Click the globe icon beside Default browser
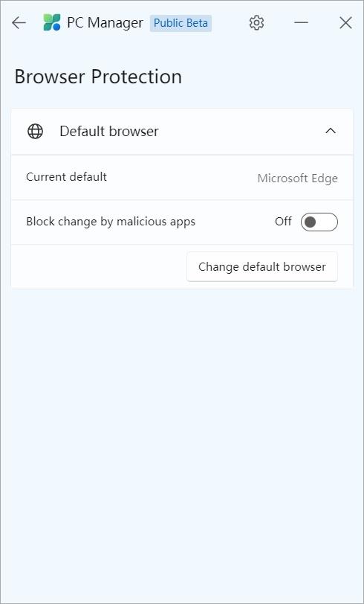The image size is (364, 604). pyautogui.click(x=36, y=132)
